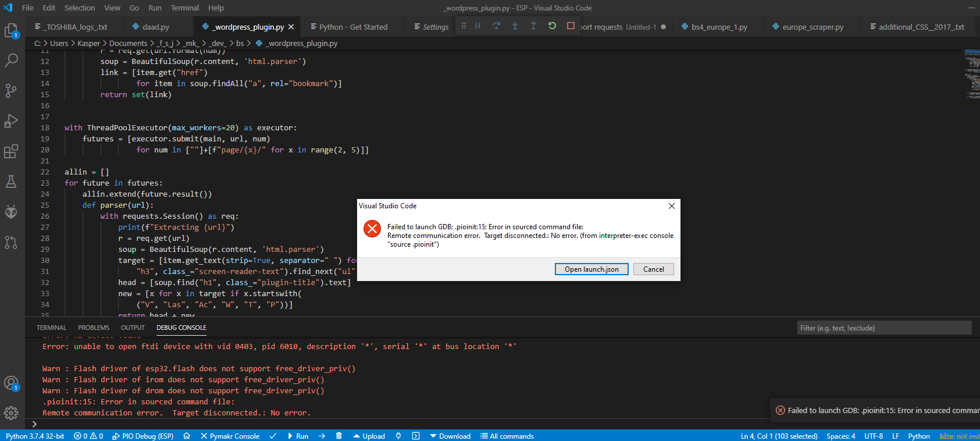This screenshot has height=441, width=980.
Task: Click the debug Step Out icon
Action: point(533,26)
